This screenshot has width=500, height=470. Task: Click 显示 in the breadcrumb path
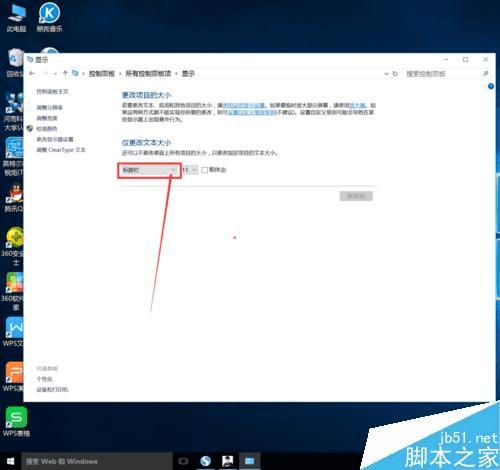pyautogui.click(x=188, y=74)
